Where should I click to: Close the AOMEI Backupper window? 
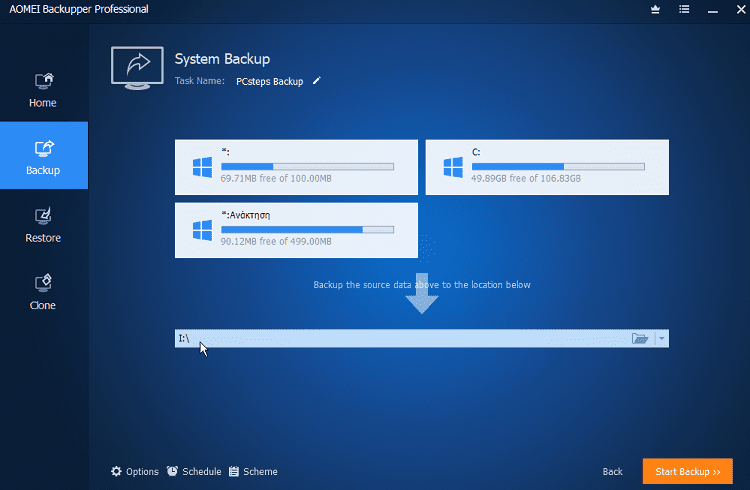[741, 10]
